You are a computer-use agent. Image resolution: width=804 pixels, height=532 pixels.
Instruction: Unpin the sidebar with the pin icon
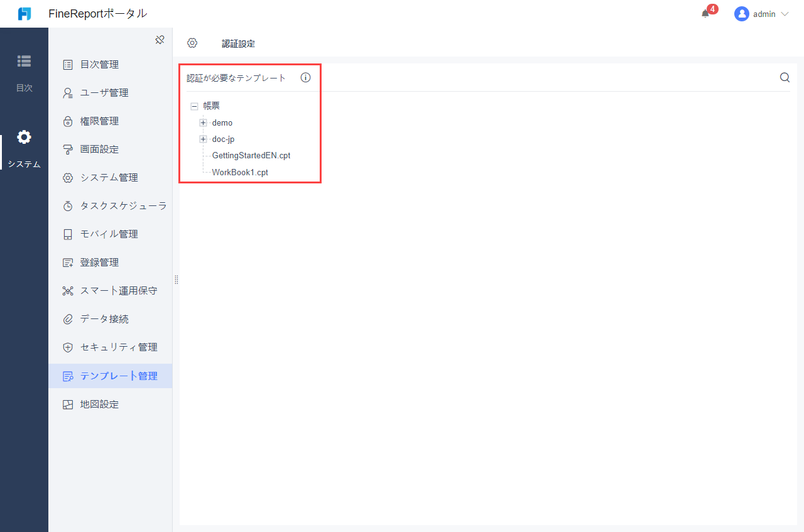tap(160, 40)
